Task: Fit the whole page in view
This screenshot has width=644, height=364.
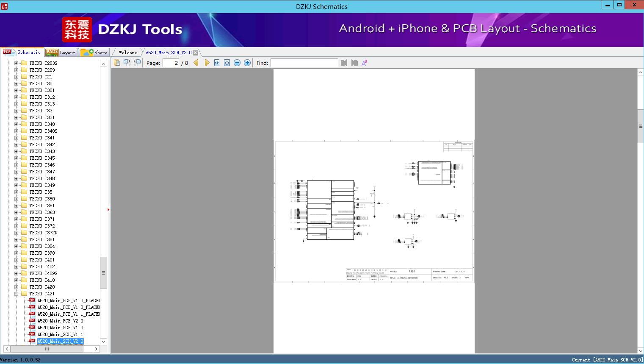Action: point(227,63)
